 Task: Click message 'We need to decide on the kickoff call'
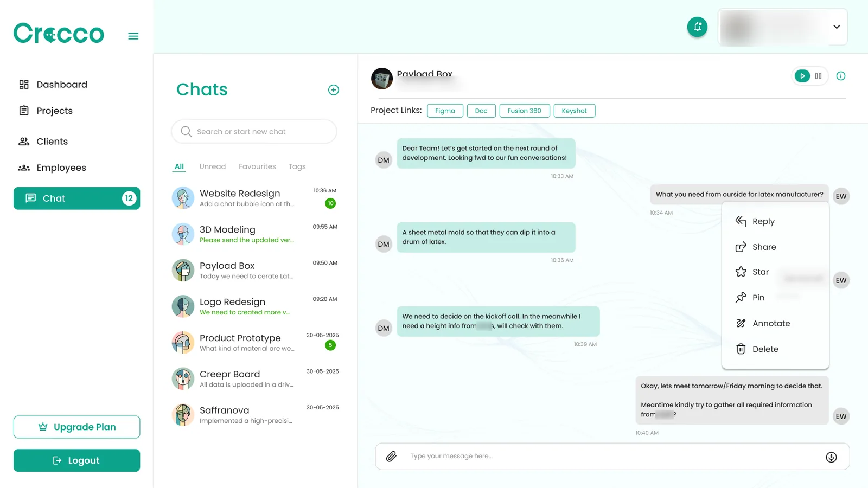tap(498, 322)
